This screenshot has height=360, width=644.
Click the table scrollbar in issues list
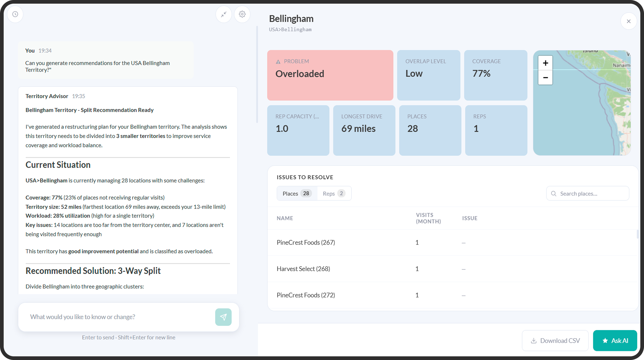(x=637, y=234)
